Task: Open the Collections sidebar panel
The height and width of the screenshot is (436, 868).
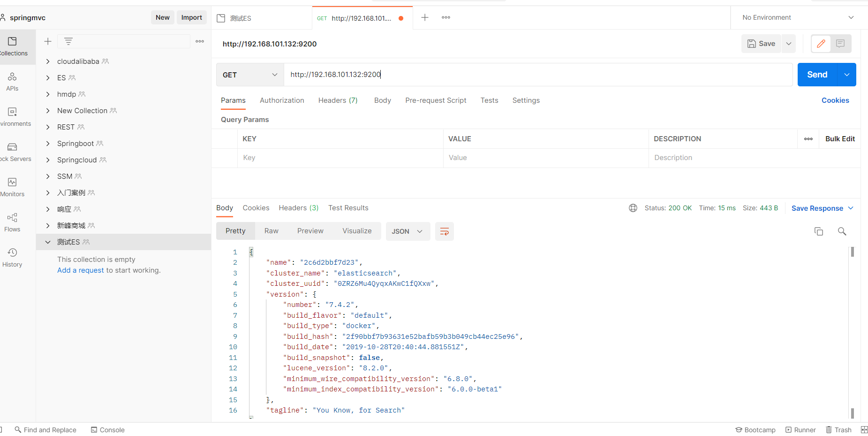Action: (x=13, y=46)
